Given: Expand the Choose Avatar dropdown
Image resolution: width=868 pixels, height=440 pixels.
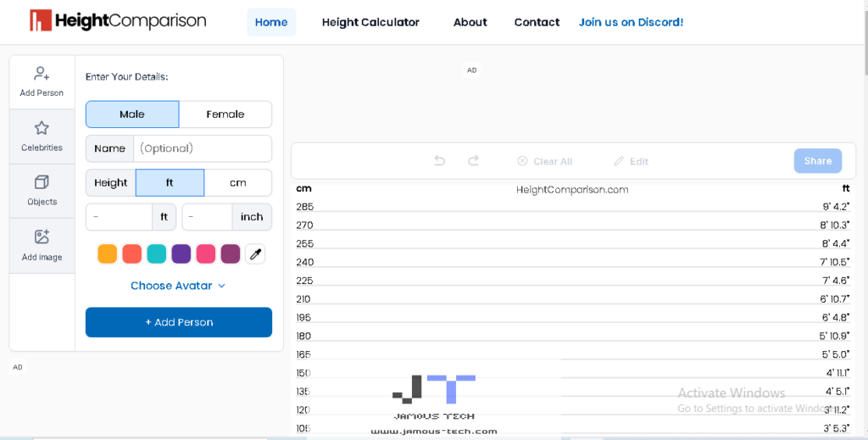Looking at the screenshot, I should (x=178, y=286).
